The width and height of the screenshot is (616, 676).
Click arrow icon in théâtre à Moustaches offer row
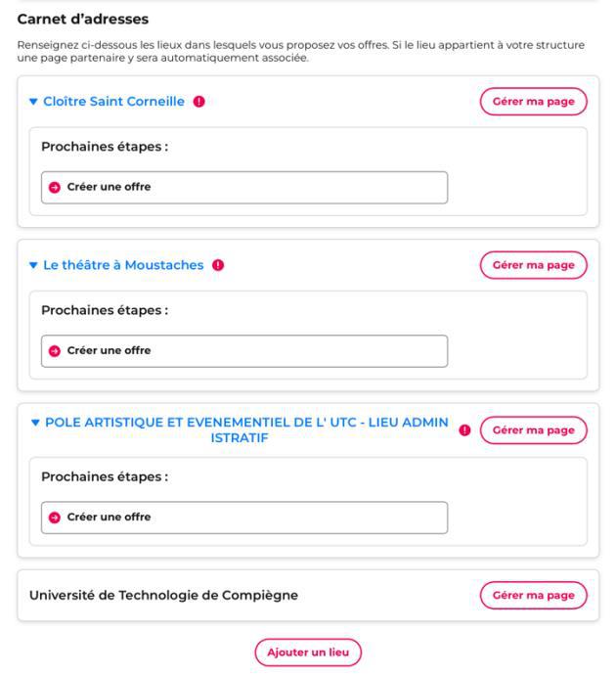point(55,350)
